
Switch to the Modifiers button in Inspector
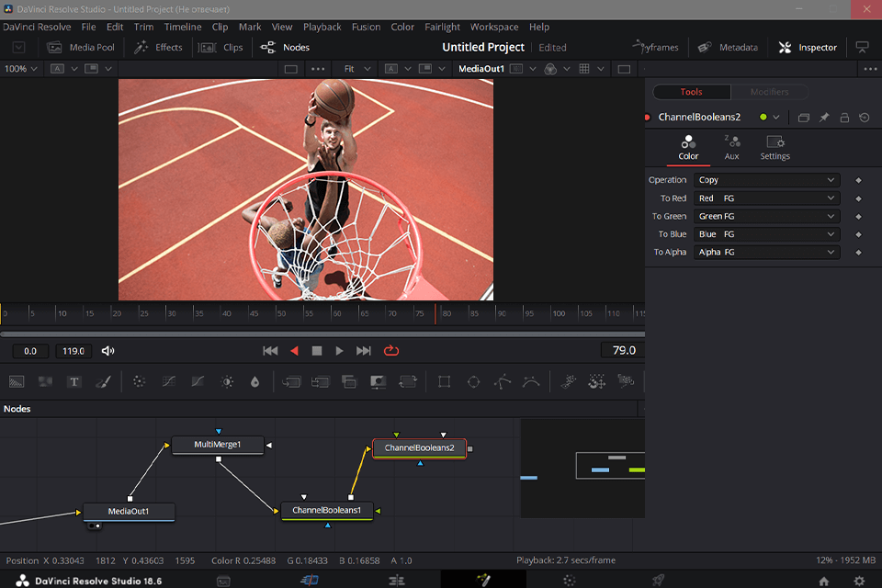tap(769, 92)
